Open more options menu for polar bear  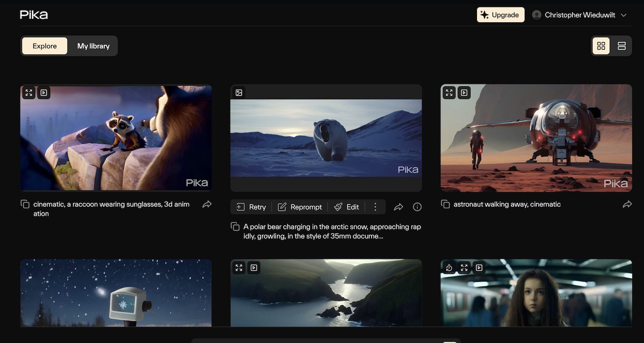coord(375,207)
